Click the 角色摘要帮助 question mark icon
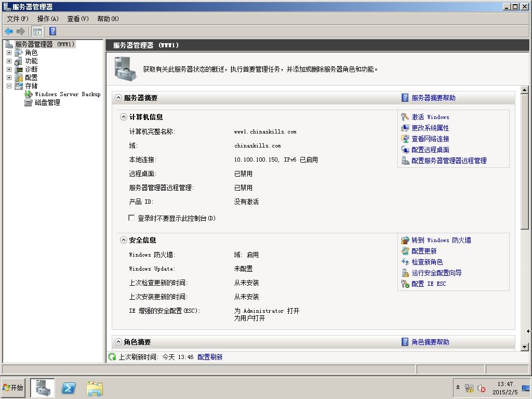Image resolution: width=532 pixels, height=399 pixels. click(405, 342)
